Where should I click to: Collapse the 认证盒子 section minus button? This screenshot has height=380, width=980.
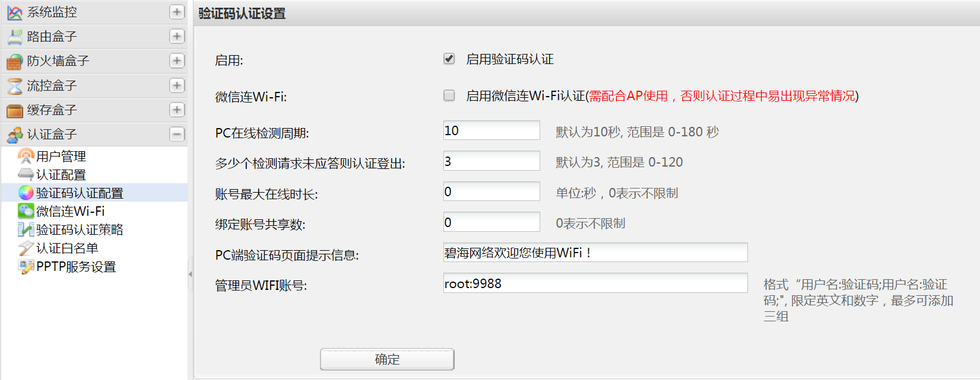(x=177, y=134)
